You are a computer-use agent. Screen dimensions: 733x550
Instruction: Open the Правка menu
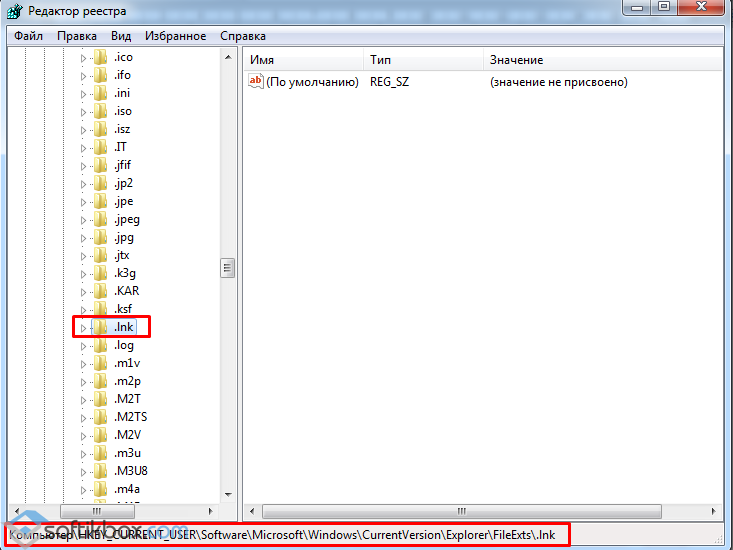click(x=77, y=36)
